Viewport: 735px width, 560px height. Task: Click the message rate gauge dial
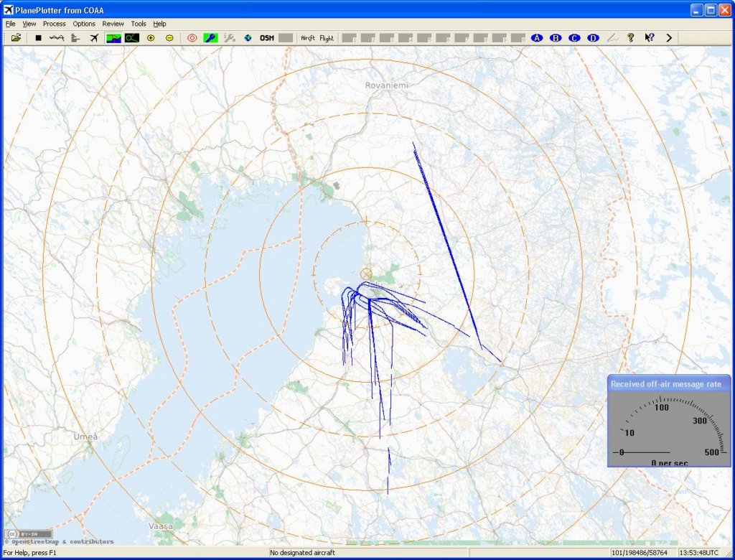coord(669,429)
